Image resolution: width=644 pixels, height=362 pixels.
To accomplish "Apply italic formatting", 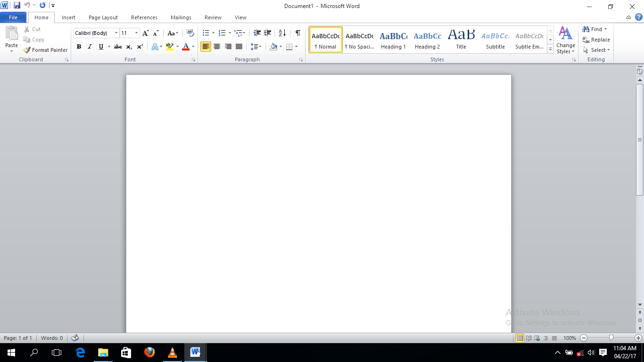I will [x=89, y=47].
